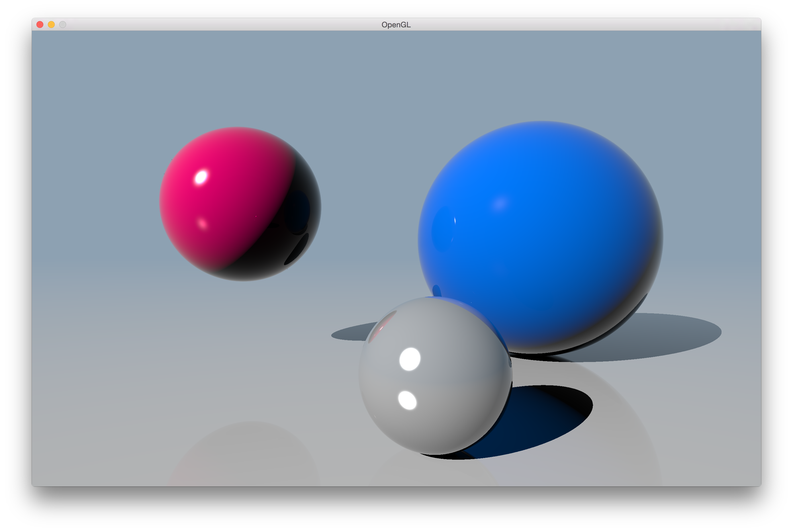
Task: Click the soft specular glow on blue sphere
Action: pyautogui.click(x=500, y=203)
